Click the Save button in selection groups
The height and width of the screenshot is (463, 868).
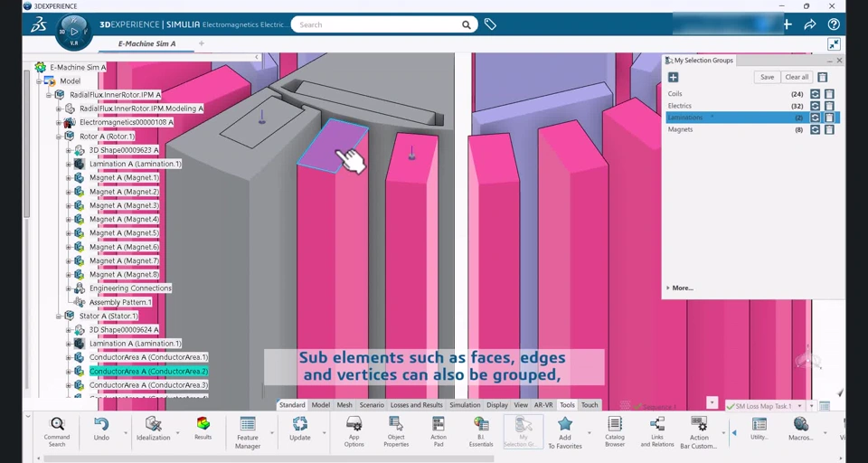[x=768, y=77]
